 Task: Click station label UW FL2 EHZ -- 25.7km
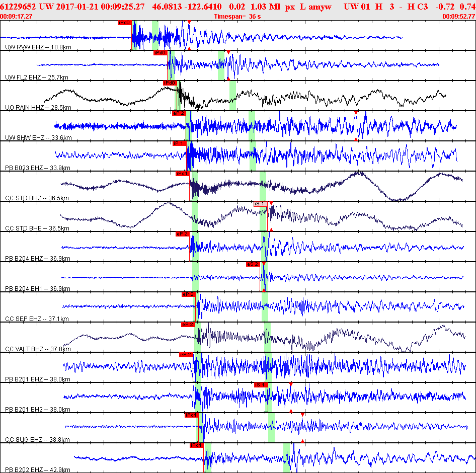click(x=37, y=77)
